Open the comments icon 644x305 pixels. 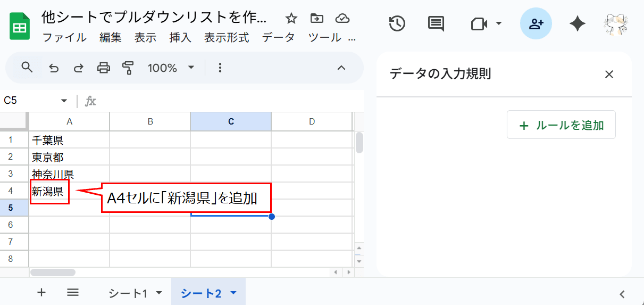[x=436, y=24]
